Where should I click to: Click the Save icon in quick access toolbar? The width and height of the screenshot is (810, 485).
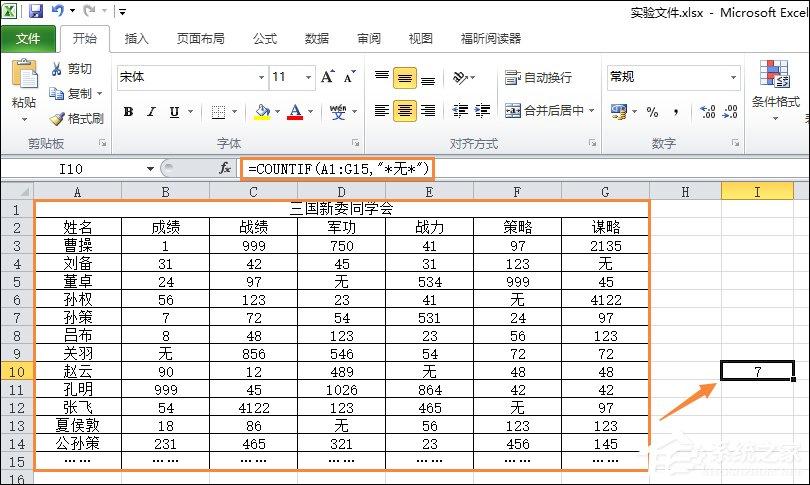pyautogui.click(x=36, y=11)
